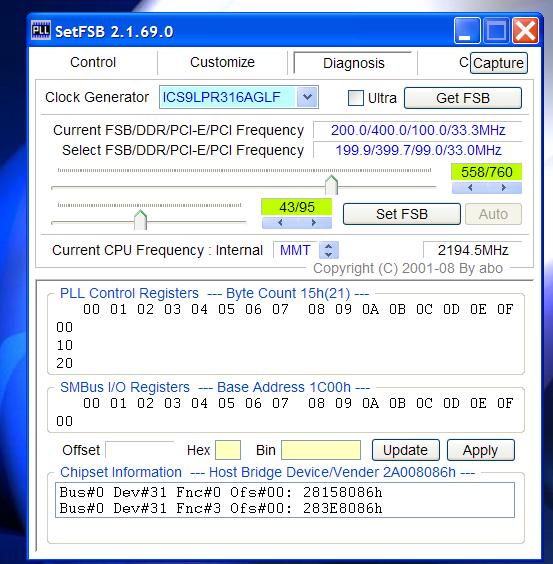The width and height of the screenshot is (553, 564).
Task: Increase 43/95 value with right arrow
Action: [314, 223]
